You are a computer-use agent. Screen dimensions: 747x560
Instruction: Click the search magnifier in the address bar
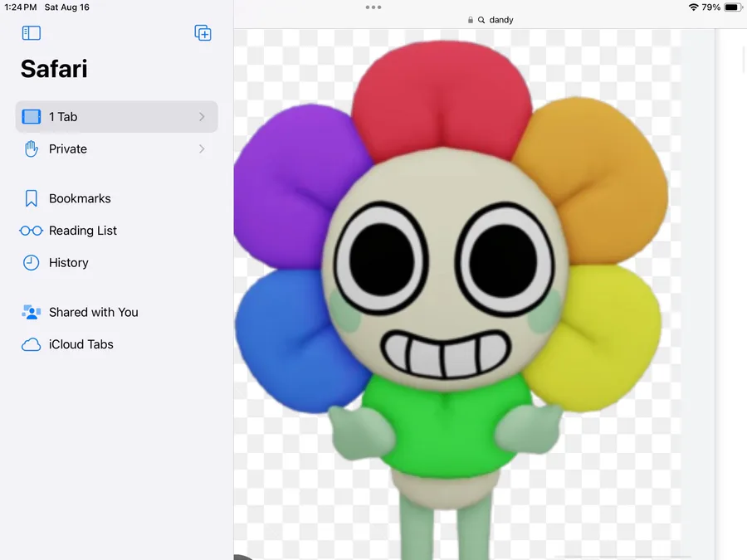pyautogui.click(x=481, y=20)
